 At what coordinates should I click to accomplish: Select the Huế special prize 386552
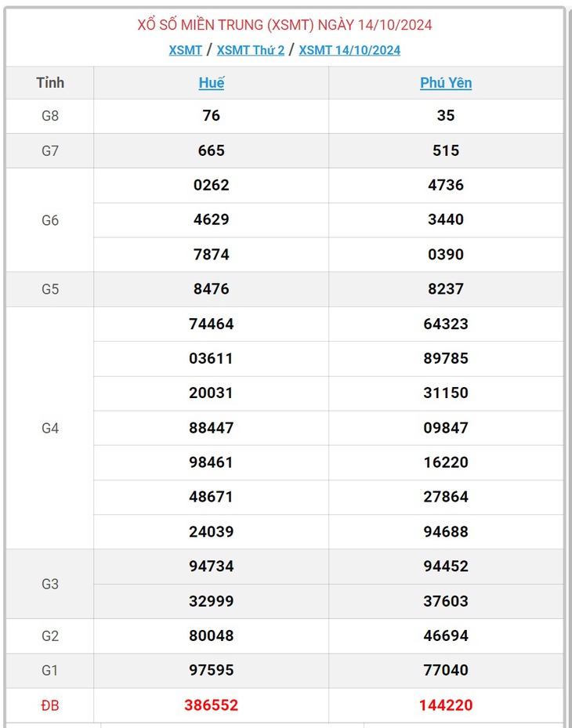click(212, 705)
